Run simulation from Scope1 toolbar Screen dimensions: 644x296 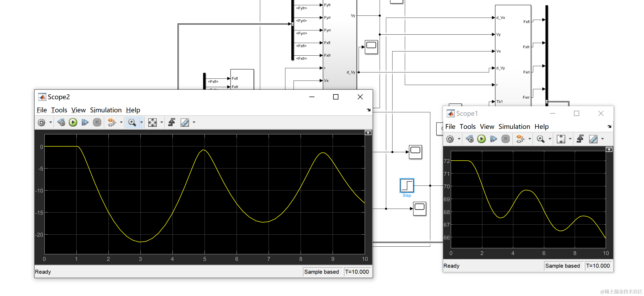pyautogui.click(x=481, y=139)
